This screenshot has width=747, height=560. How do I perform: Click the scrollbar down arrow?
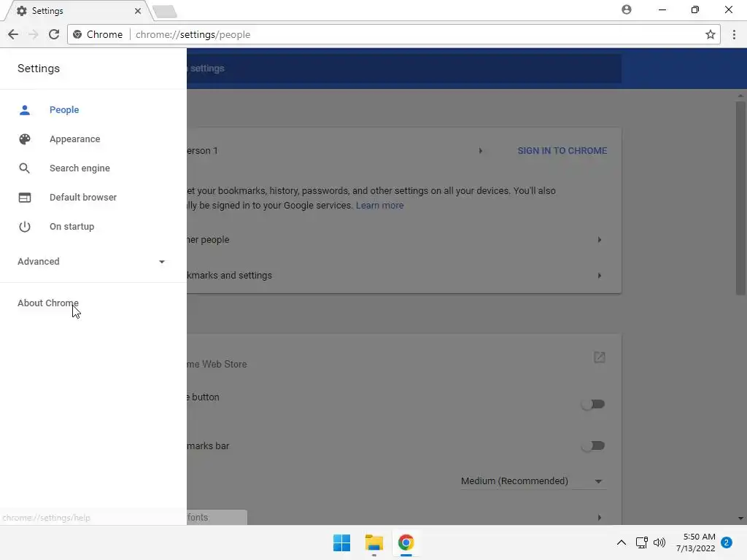click(740, 518)
